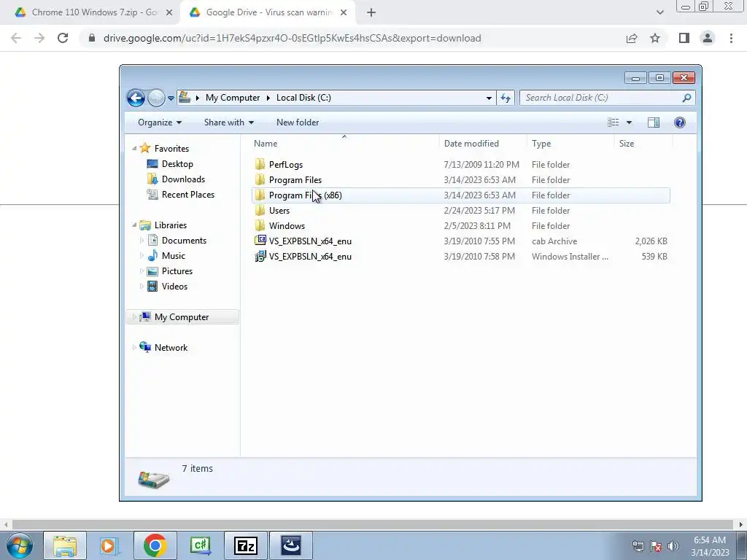
Task: Open the address bar history dropdown
Action: click(489, 98)
